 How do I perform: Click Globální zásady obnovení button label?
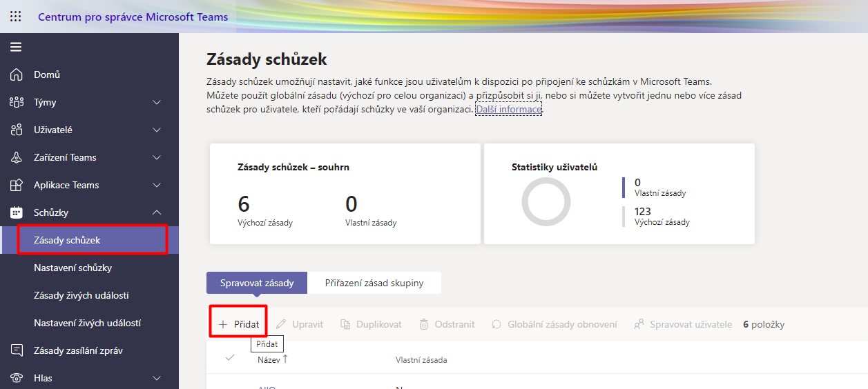[x=562, y=324]
